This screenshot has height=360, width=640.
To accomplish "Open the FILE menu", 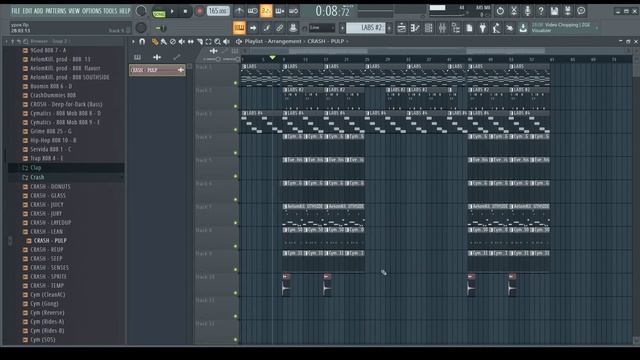I will tap(15, 11).
